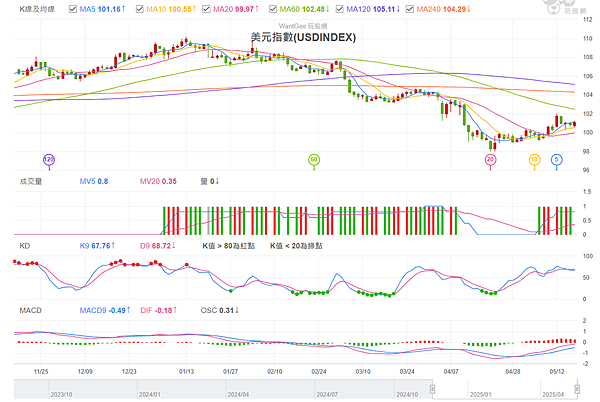Click the K線及均線 panel label
This screenshot has width=600, height=402.
click(x=37, y=9)
